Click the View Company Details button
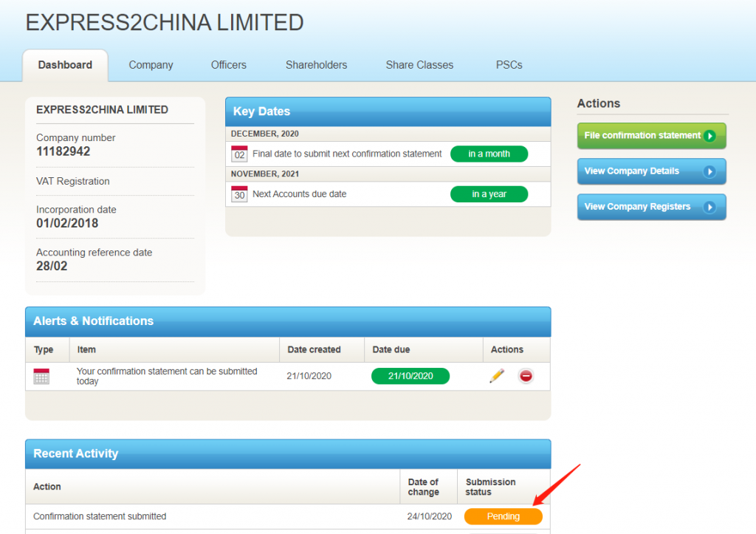This screenshot has height=534, width=756. coord(642,171)
